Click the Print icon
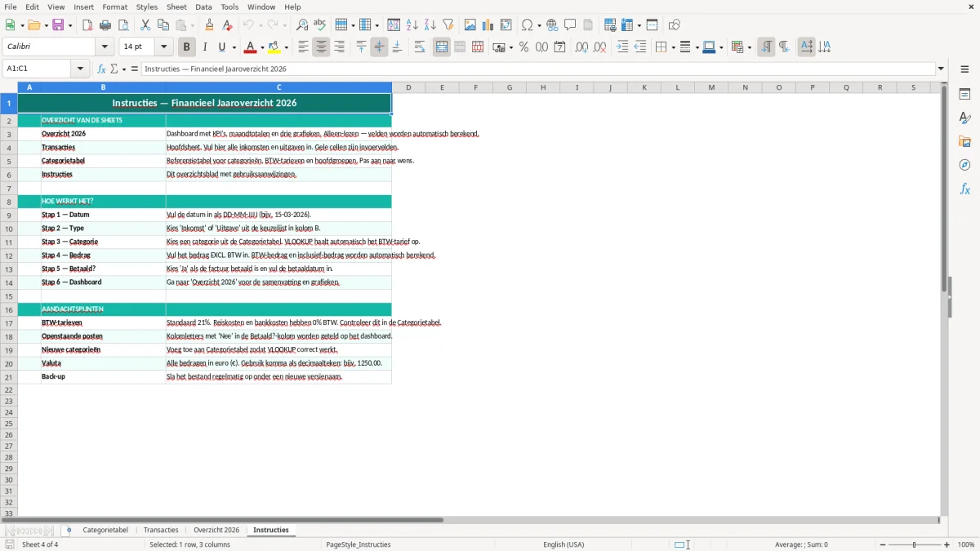The width and height of the screenshot is (980, 551). point(105,25)
